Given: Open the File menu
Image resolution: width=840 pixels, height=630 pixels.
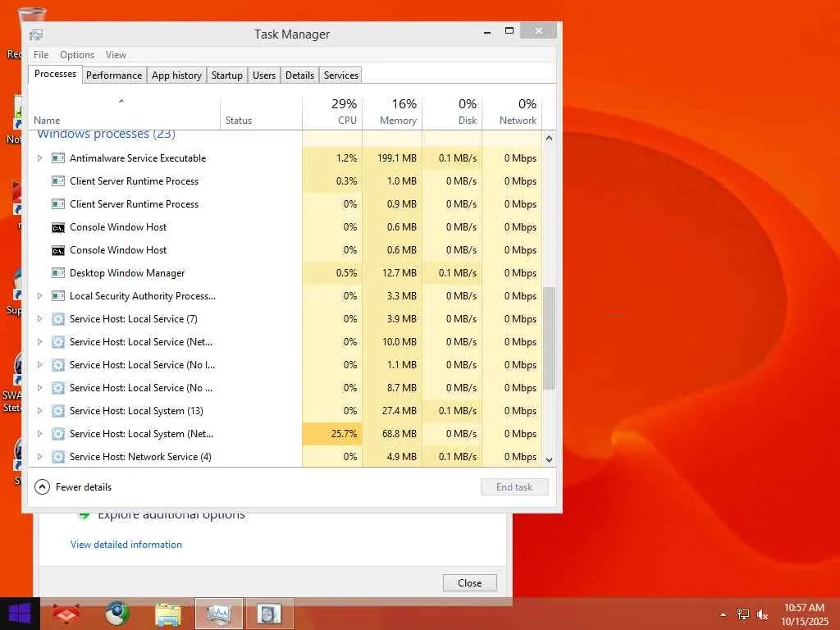Looking at the screenshot, I should tap(41, 55).
